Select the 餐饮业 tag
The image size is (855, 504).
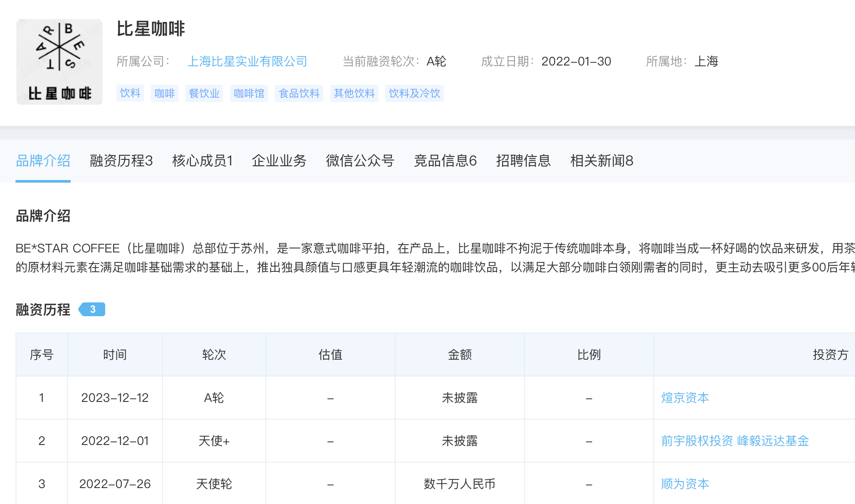[x=204, y=93]
